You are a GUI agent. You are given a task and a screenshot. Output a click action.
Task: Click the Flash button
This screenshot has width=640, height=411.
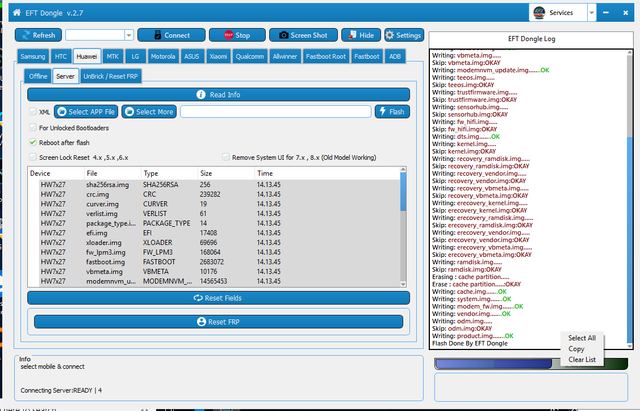pyautogui.click(x=392, y=112)
